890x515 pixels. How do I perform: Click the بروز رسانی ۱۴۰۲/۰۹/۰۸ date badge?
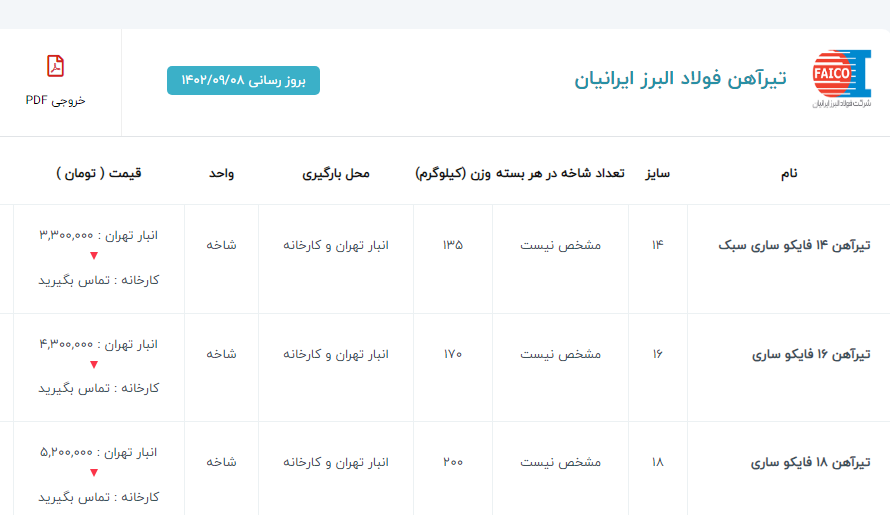tap(243, 80)
